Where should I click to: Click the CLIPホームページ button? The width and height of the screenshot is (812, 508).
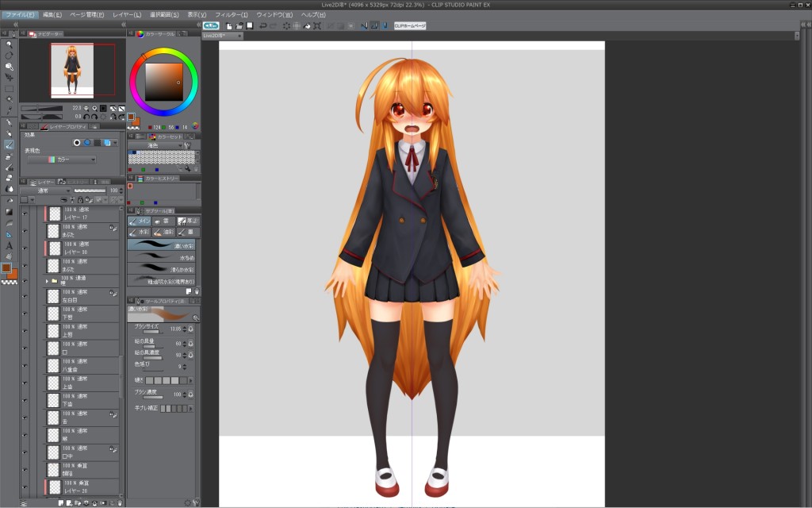click(x=410, y=25)
